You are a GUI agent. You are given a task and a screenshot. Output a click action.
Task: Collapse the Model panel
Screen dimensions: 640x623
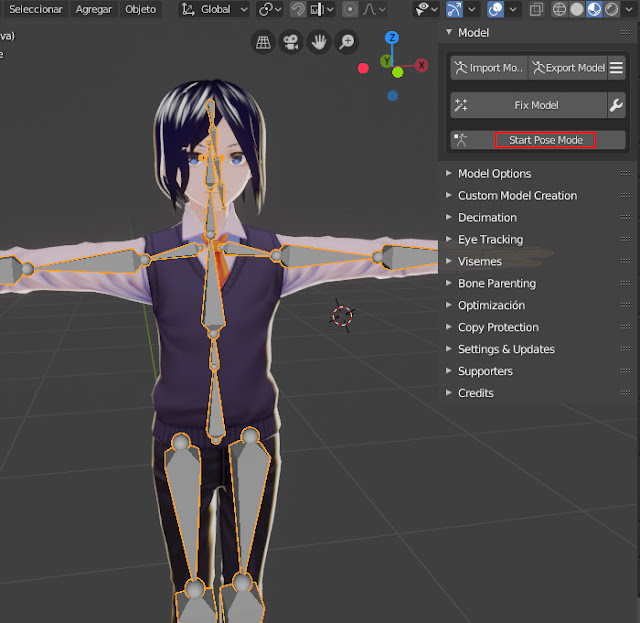[x=449, y=32]
